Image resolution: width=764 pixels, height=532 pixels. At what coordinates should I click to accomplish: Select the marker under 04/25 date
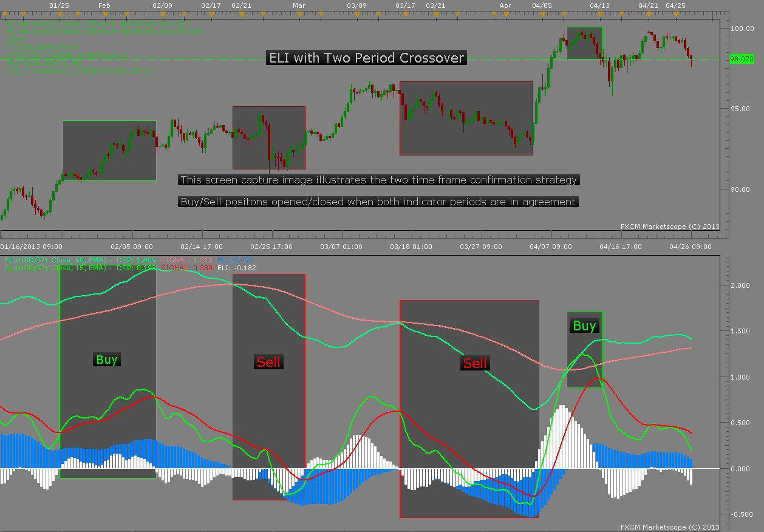676,14
